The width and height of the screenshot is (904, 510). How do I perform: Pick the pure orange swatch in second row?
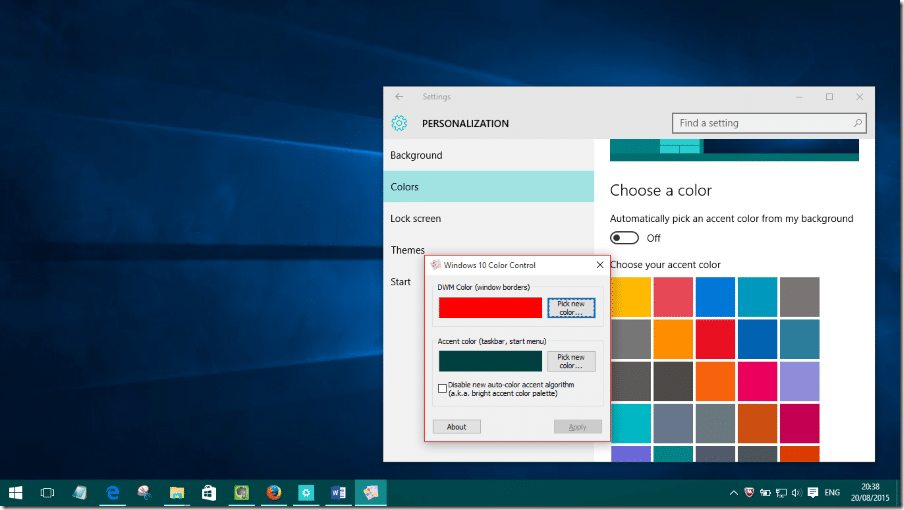673,339
